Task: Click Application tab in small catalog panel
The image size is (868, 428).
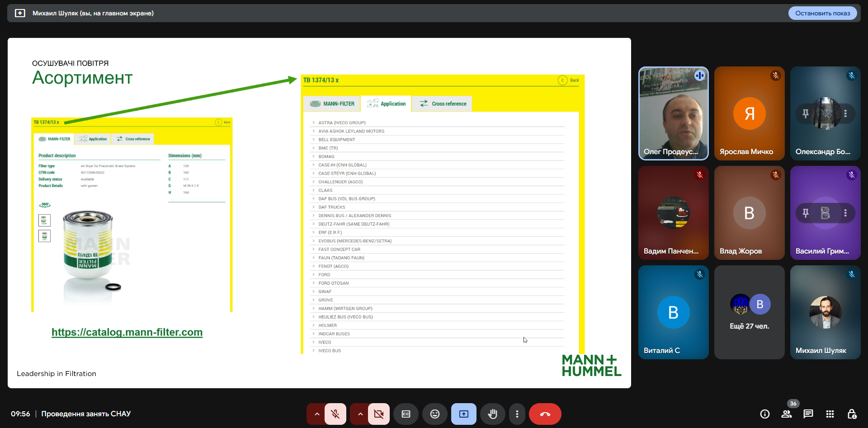Action: click(x=93, y=139)
